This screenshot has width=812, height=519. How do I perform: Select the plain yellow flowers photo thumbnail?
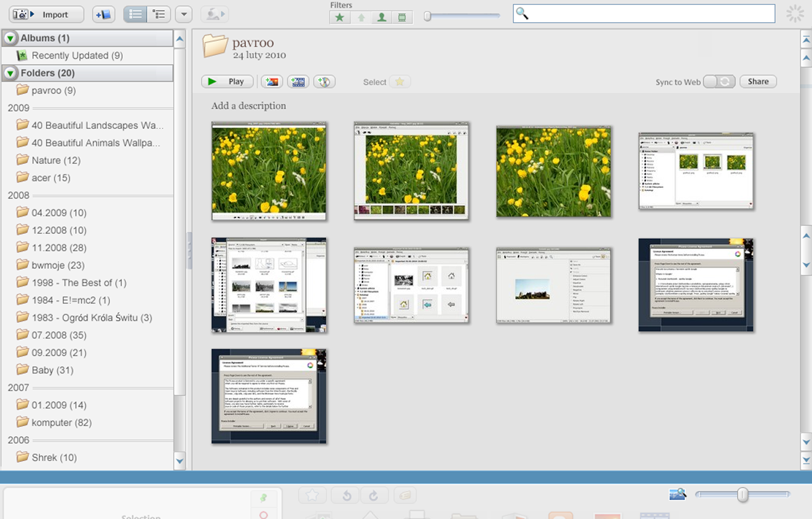[554, 171]
